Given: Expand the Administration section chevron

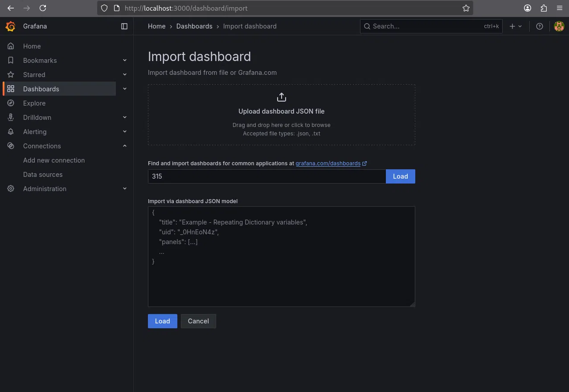Looking at the screenshot, I should [x=125, y=189].
